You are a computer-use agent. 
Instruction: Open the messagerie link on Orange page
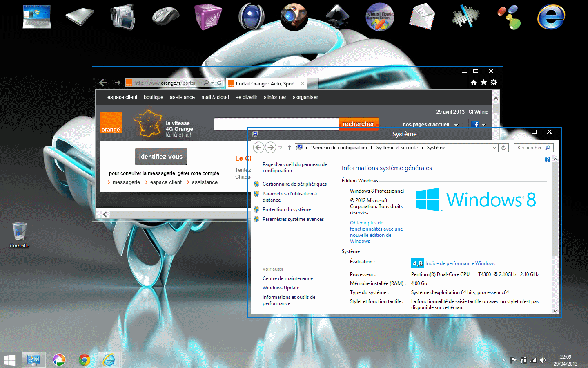[126, 182]
